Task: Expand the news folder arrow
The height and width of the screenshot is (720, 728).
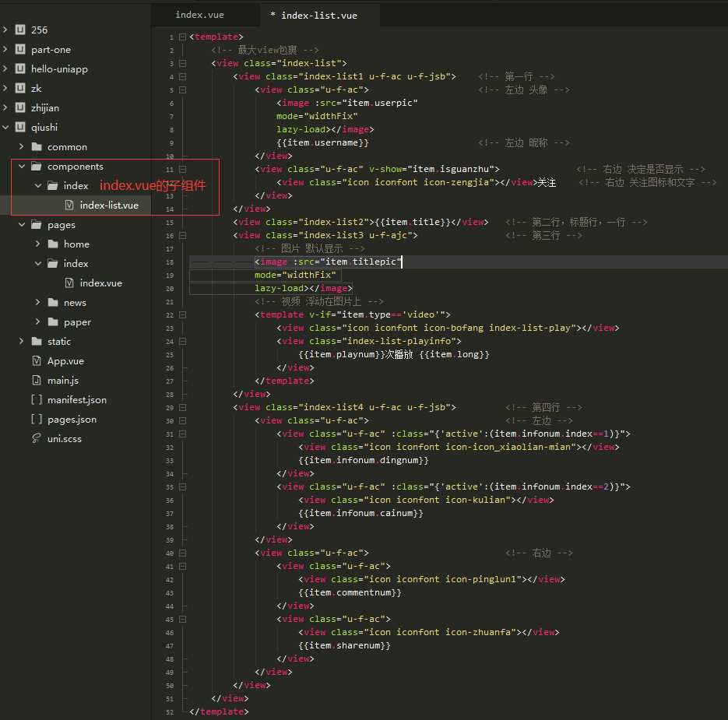Action: click(x=37, y=302)
